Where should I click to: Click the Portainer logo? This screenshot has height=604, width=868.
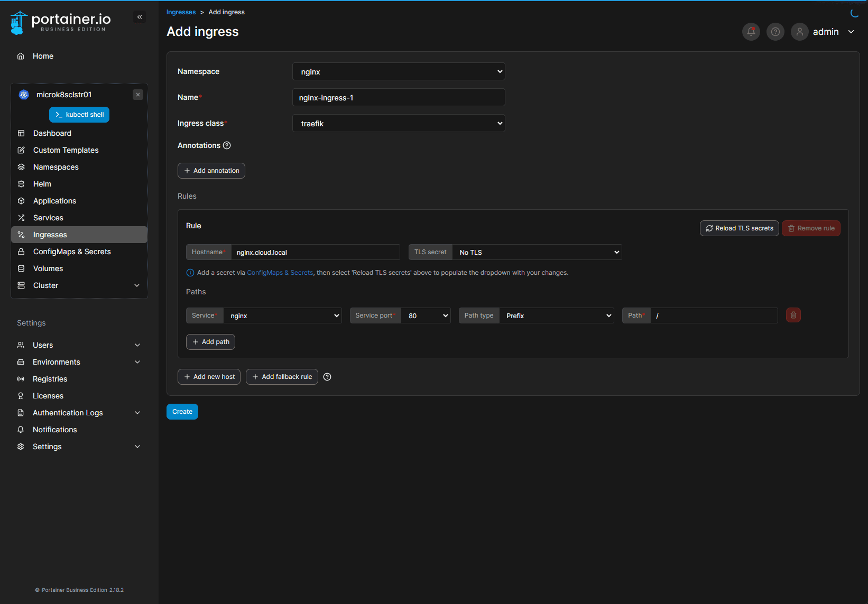[61, 22]
